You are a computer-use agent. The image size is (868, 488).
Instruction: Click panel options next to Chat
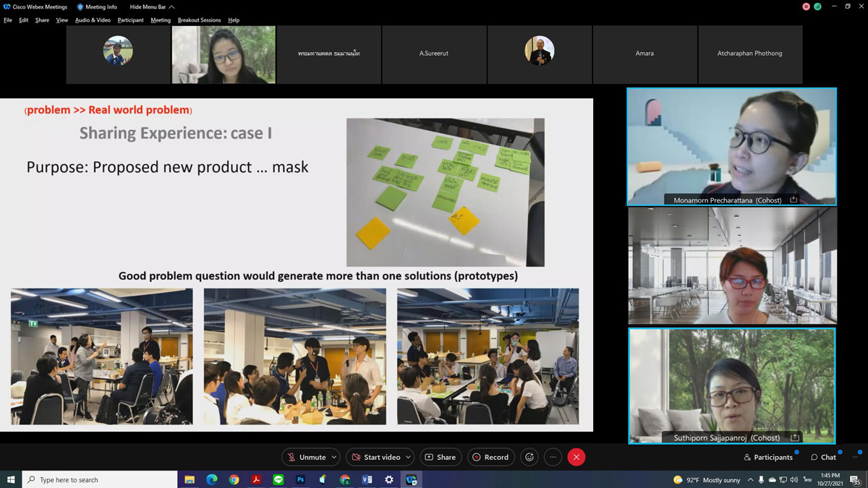854,457
